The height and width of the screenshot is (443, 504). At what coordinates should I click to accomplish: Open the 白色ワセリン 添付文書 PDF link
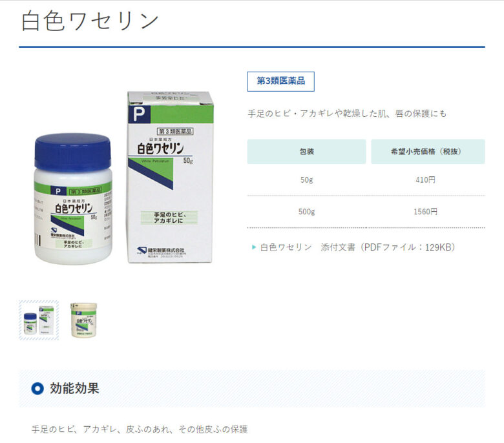357,247
